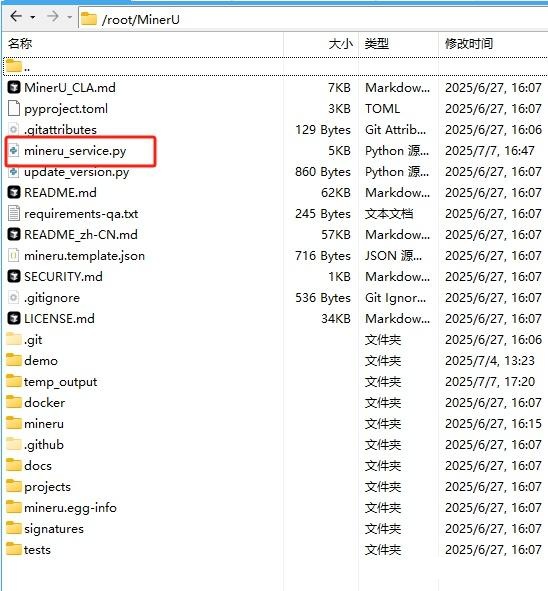Image resolution: width=548 pixels, height=591 pixels.
Task: Click the .git folder icon
Action: point(14,339)
